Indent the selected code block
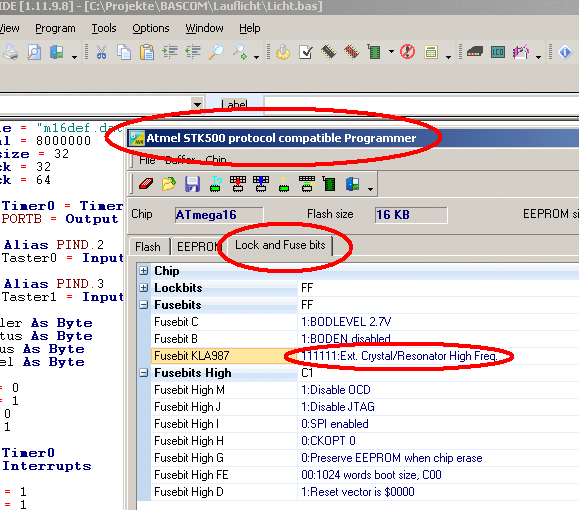This screenshot has width=579, height=510. [x=170, y=52]
